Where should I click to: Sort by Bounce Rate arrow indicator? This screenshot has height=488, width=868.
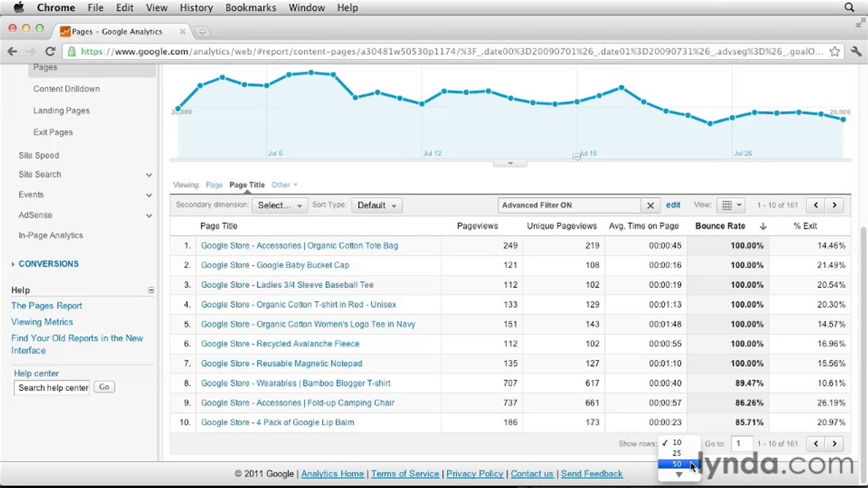(763, 226)
